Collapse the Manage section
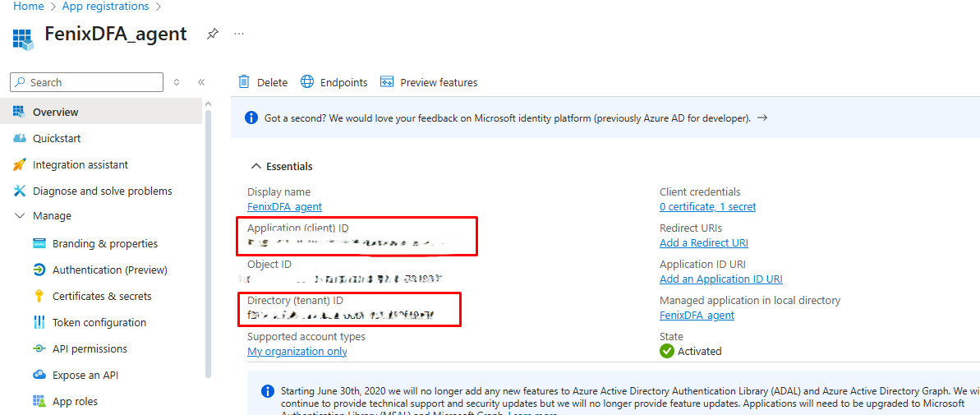980x415 pixels. click(20, 216)
